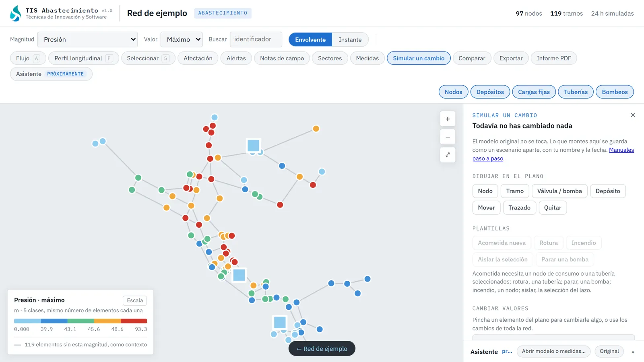This screenshot has height=362, width=644.
Task: Expand the assistant bar with the up triangle
Action: tap(633, 352)
